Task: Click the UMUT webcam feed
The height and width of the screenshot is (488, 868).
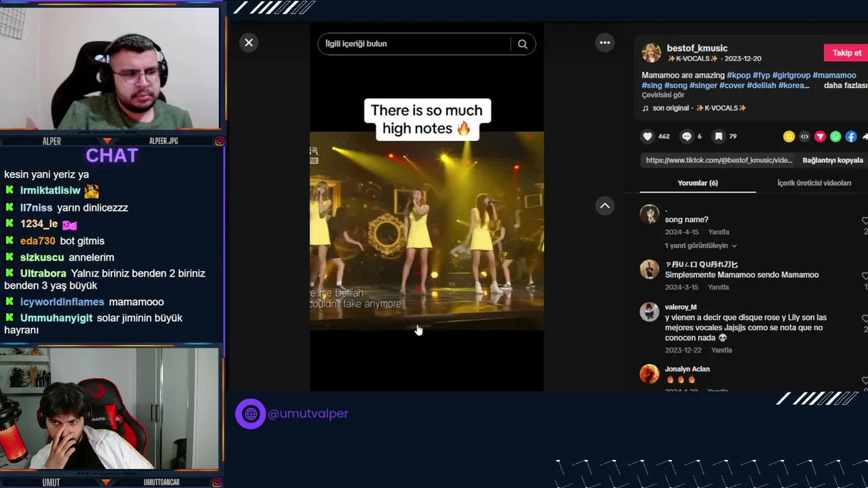Action: tap(111, 409)
